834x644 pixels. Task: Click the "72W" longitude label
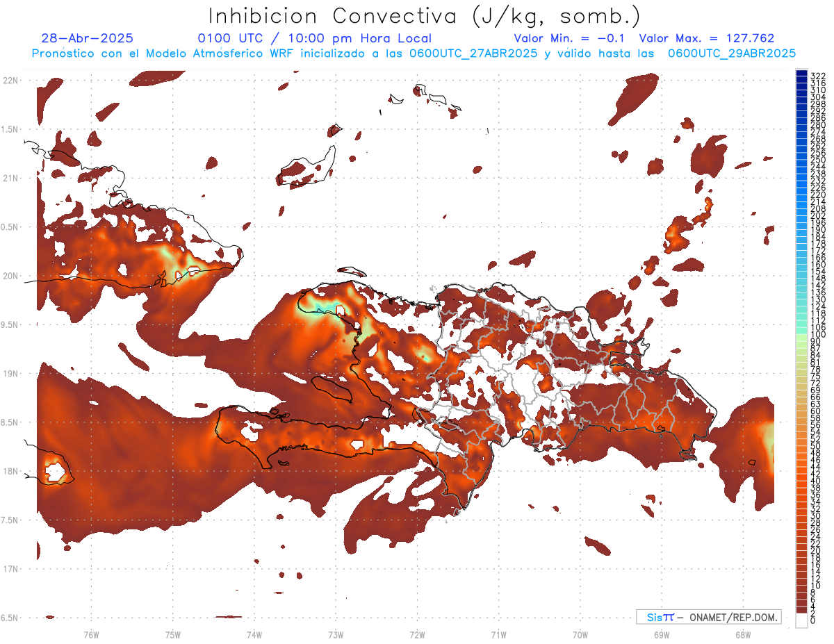pyautogui.click(x=417, y=635)
